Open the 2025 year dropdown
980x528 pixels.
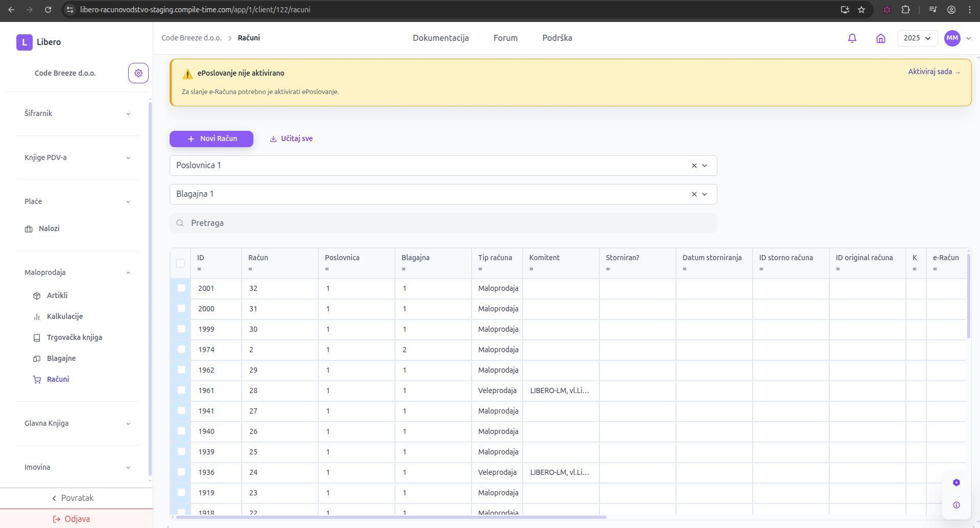tap(917, 38)
